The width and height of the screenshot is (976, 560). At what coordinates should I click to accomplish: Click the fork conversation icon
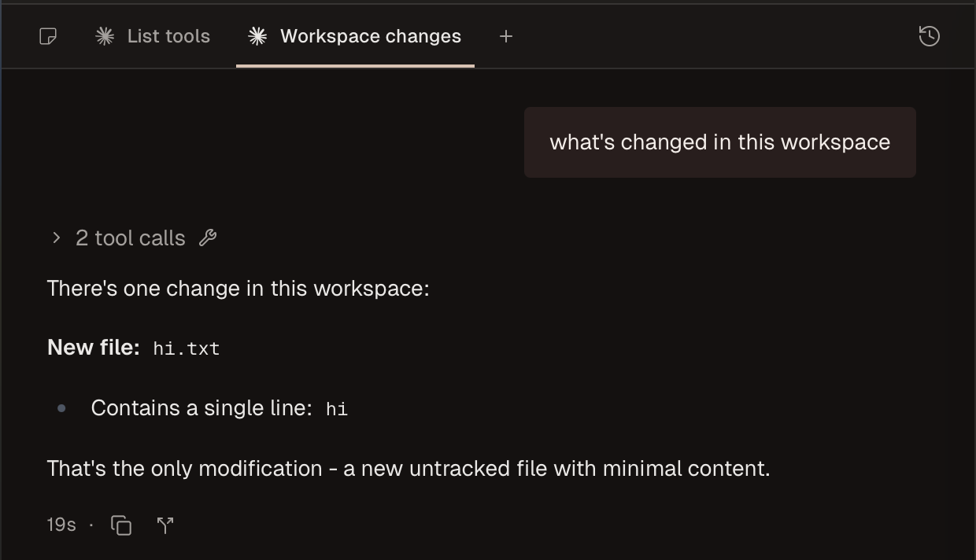tap(165, 525)
